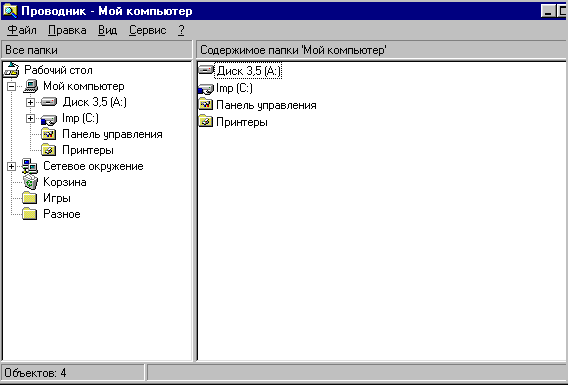Image resolution: width=568 pixels, height=386 pixels.
Task: Collapse the Мой компьютер tree node
Action: click(x=12, y=87)
